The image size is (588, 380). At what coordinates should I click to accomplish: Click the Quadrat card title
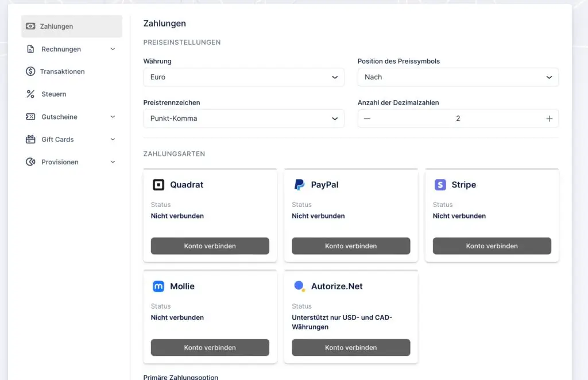click(187, 185)
